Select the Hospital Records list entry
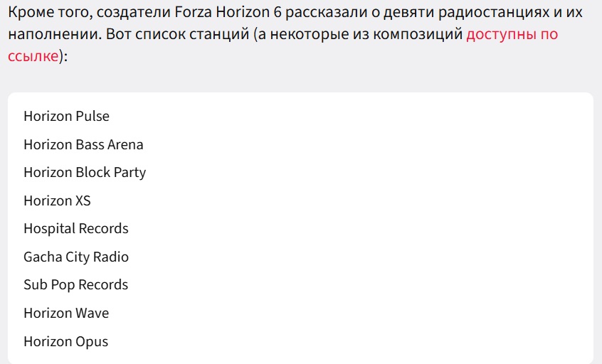The width and height of the screenshot is (602, 364). click(x=76, y=229)
